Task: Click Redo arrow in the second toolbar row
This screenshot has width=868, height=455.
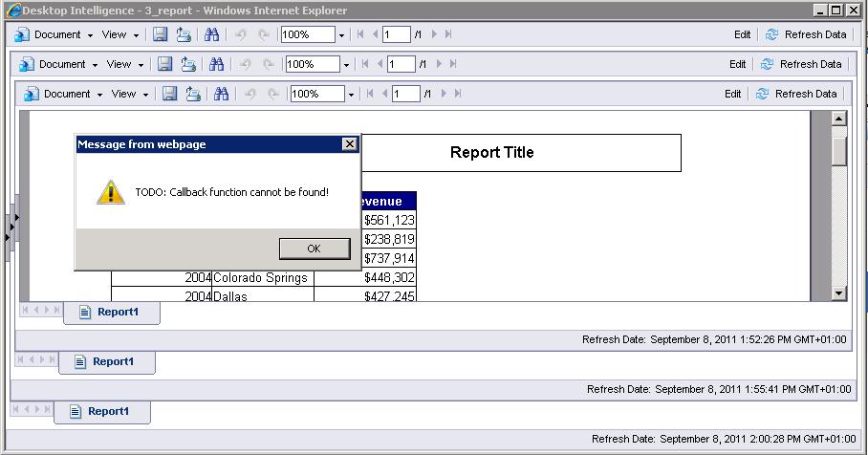Action: pyautogui.click(x=269, y=64)
